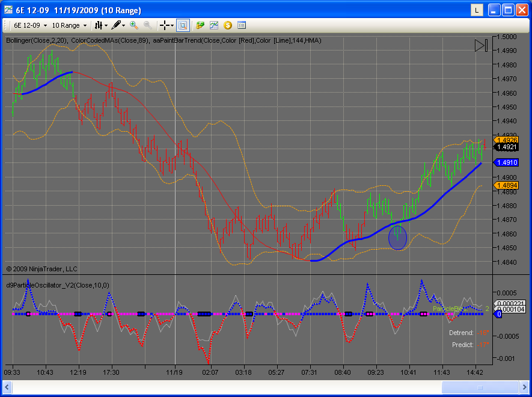Maximize the chart window
The height and width of the screenshot is (397, 532).
tap(508, 10)
